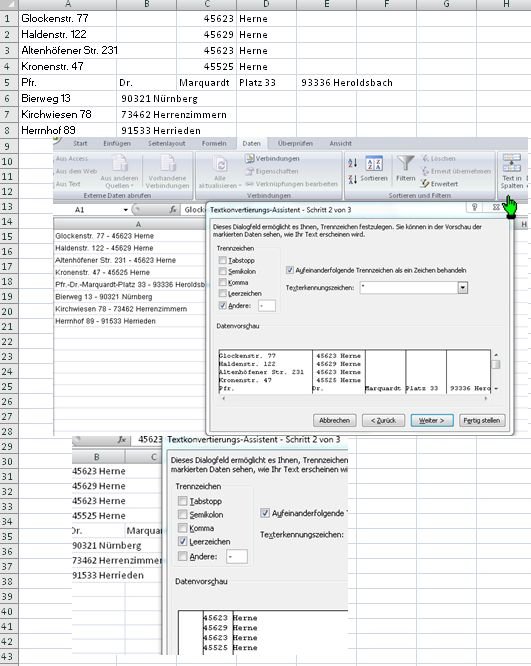Uncheck Leerzeichen checkbox in the lower wizard

coord(183,541)
